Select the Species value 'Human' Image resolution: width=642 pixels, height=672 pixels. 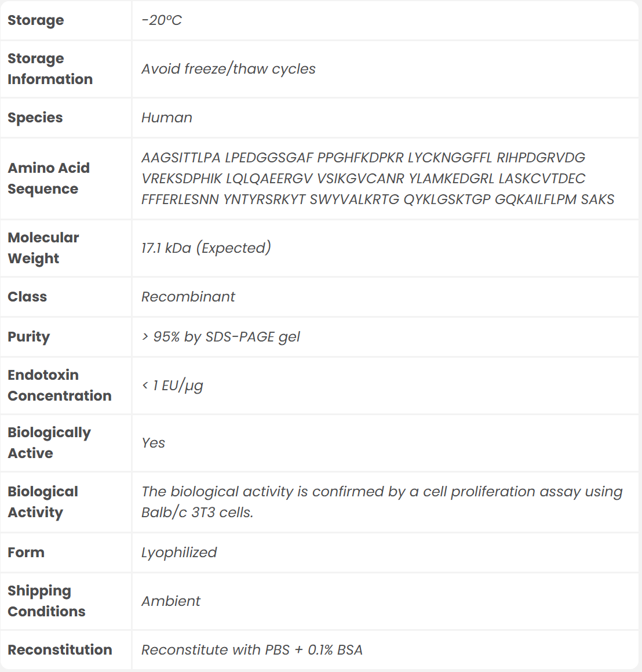167,118
